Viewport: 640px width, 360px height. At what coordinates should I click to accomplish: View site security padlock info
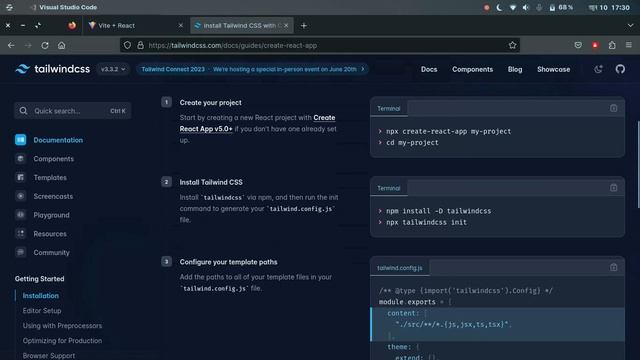point(140,45)
